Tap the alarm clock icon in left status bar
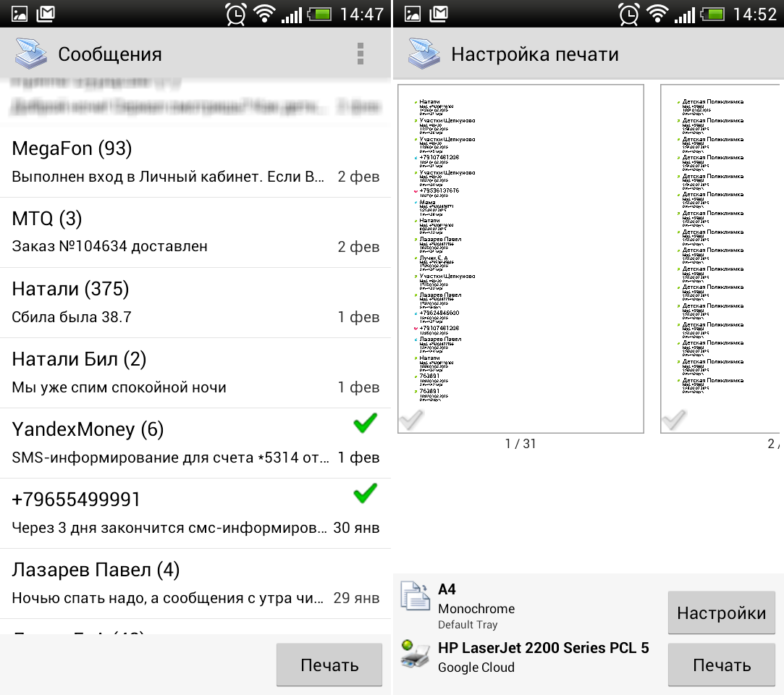 (235, 14)
